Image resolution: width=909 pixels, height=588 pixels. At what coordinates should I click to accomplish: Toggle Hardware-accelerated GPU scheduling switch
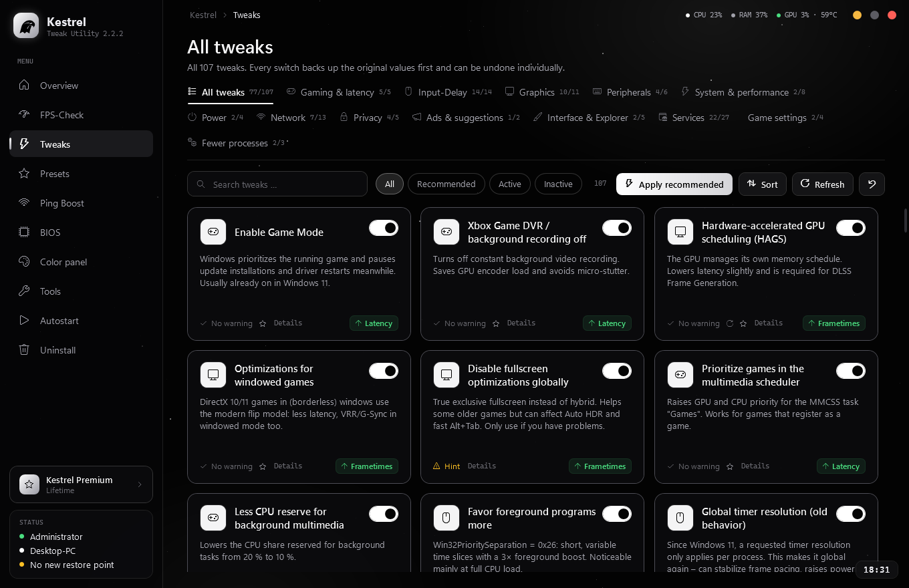click(851, 228)
